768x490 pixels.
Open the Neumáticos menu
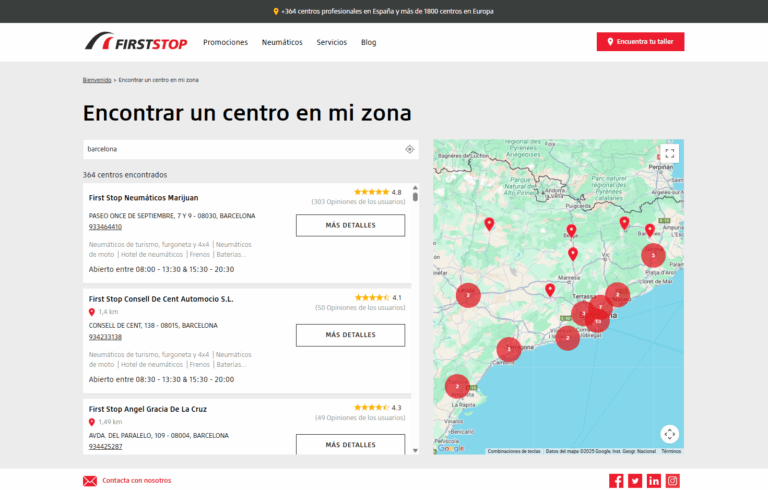(x=282, y=42)
